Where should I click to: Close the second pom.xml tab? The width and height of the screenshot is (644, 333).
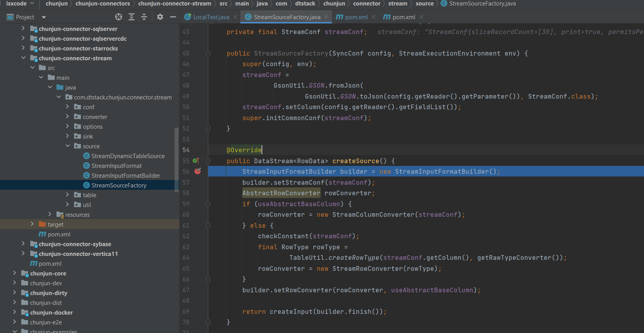pyautogui.click(x=421, y=17)
